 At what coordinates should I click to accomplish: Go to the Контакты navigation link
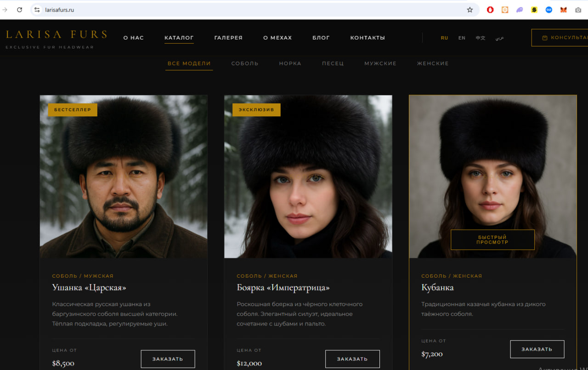pyautogui.click(x=367, y=38)
